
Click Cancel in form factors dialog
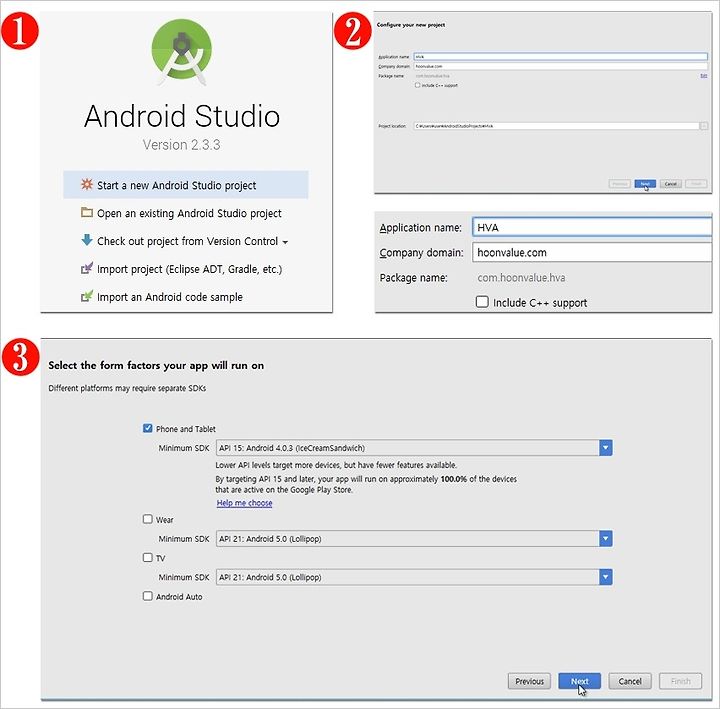coord(630,681)
